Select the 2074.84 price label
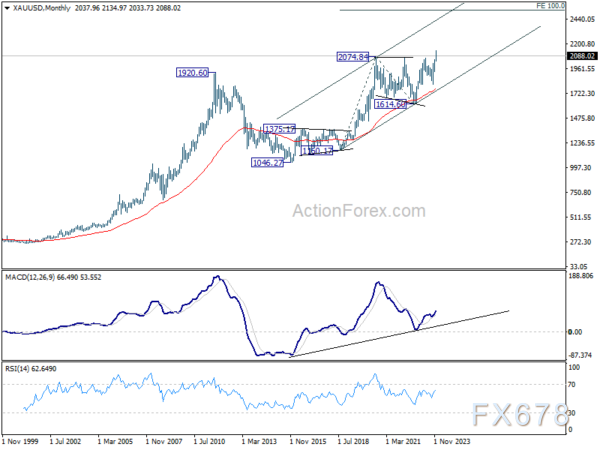Viewport: 600px width, 450px height. pyautogui.click(x=353, y=57)
